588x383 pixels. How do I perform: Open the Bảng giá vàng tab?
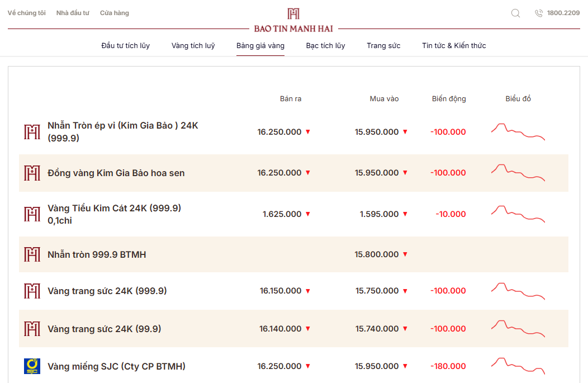260,46
